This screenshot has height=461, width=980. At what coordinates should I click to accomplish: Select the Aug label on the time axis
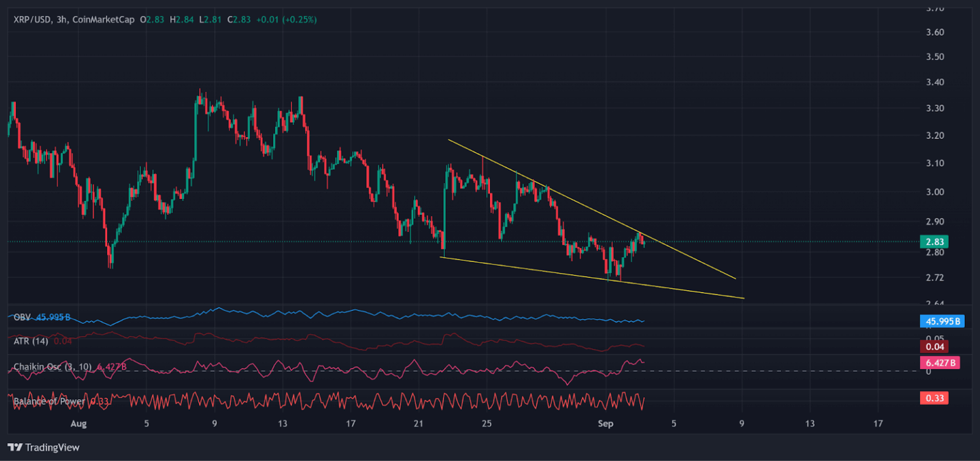[80, 423]
